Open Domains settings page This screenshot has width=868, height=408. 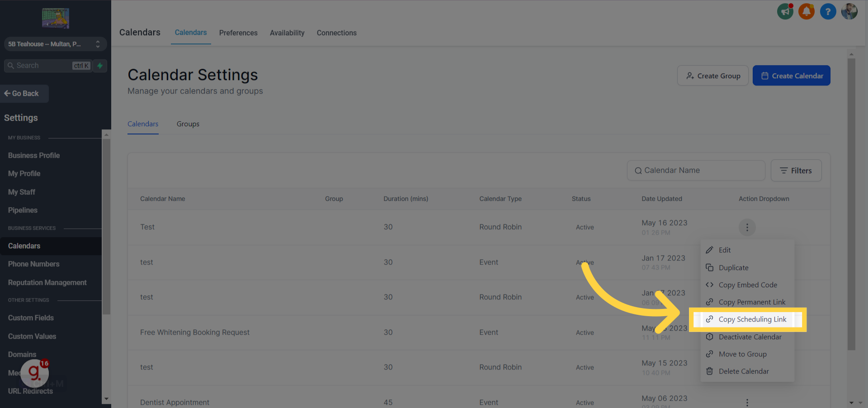point(22,355)
